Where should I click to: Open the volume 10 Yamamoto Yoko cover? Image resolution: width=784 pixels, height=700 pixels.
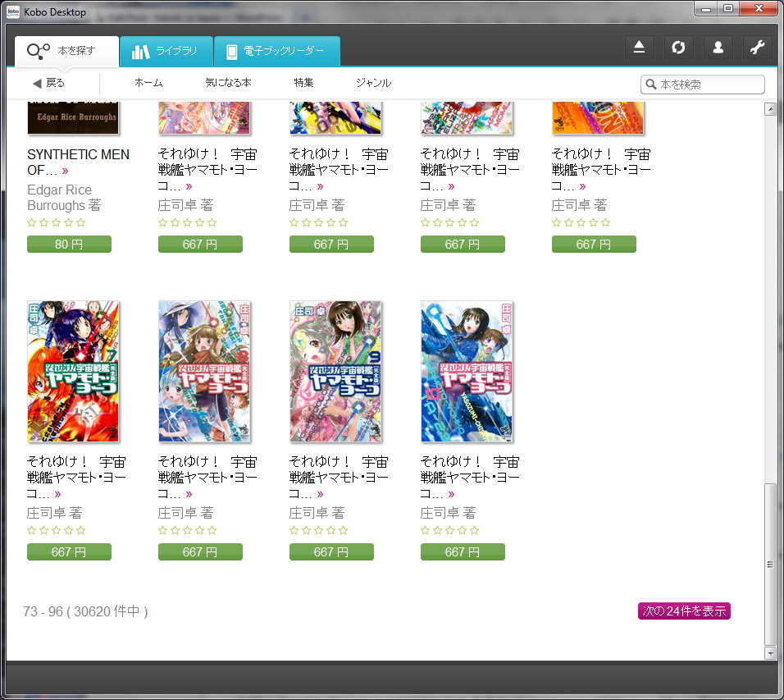click(467, 371)
